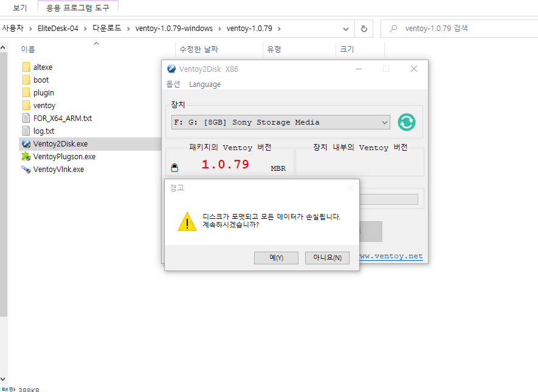Expand chevron after 다운로드 in path

tap(128, 29)
